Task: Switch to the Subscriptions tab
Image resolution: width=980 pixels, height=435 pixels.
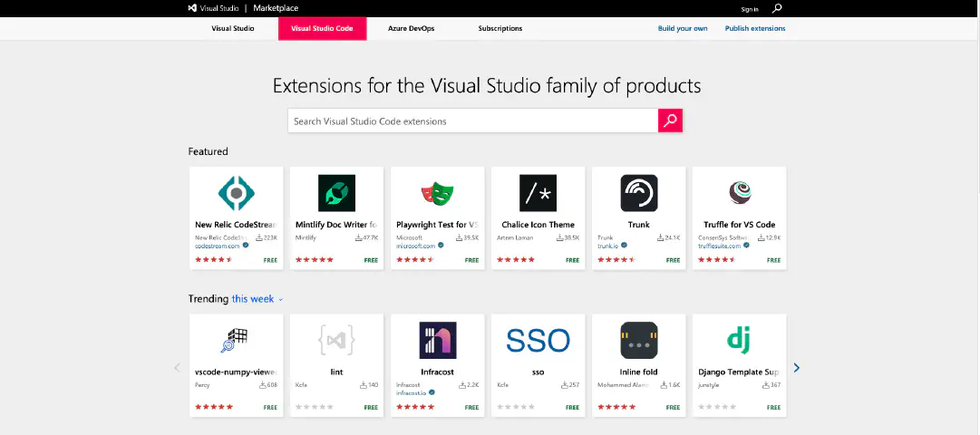Action: point(500,29)
